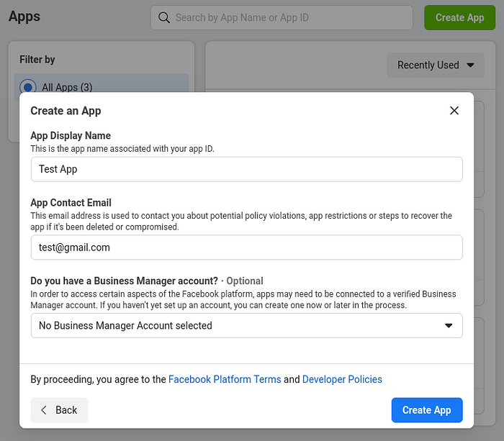
Task: Open the Recently Used sort dropdown
Action: [x=435, y=65]
